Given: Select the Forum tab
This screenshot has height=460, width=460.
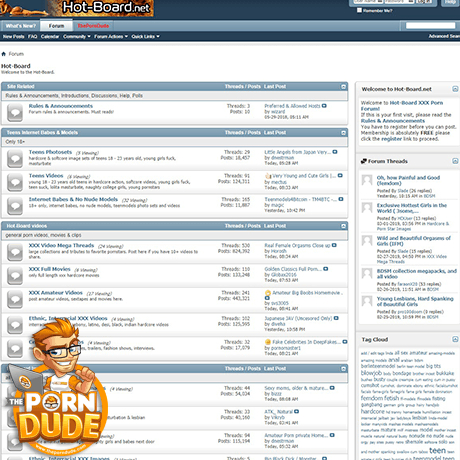Looking at the screenshot, I should (56, 26).
